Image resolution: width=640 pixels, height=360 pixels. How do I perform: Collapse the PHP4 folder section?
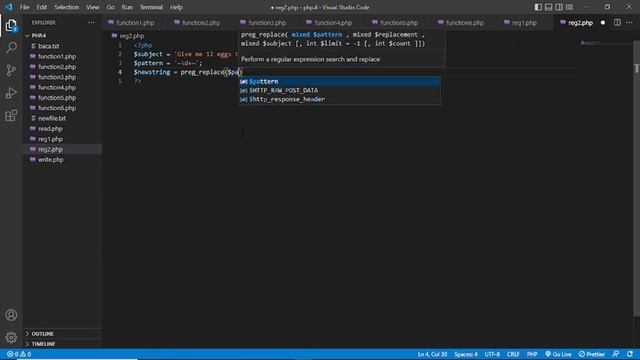(62, 36)
